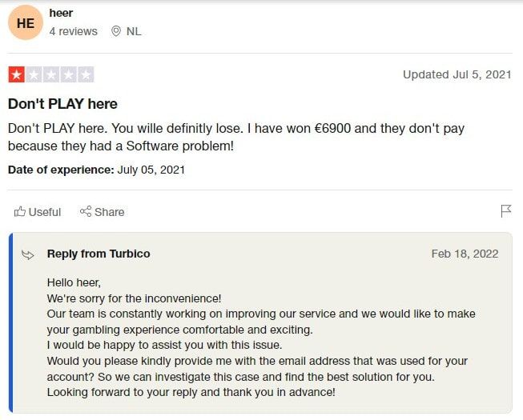
Task: Click the fifth gray star
Action: tap(86, 74)
